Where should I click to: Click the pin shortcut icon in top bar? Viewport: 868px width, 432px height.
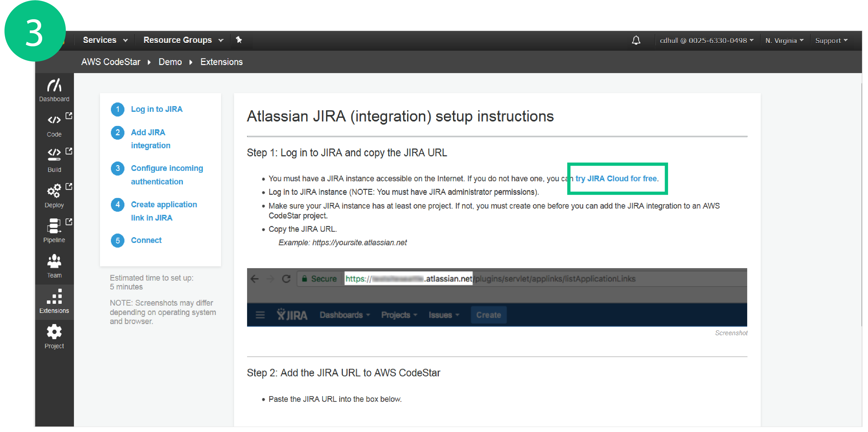click(x=239, y=40)
